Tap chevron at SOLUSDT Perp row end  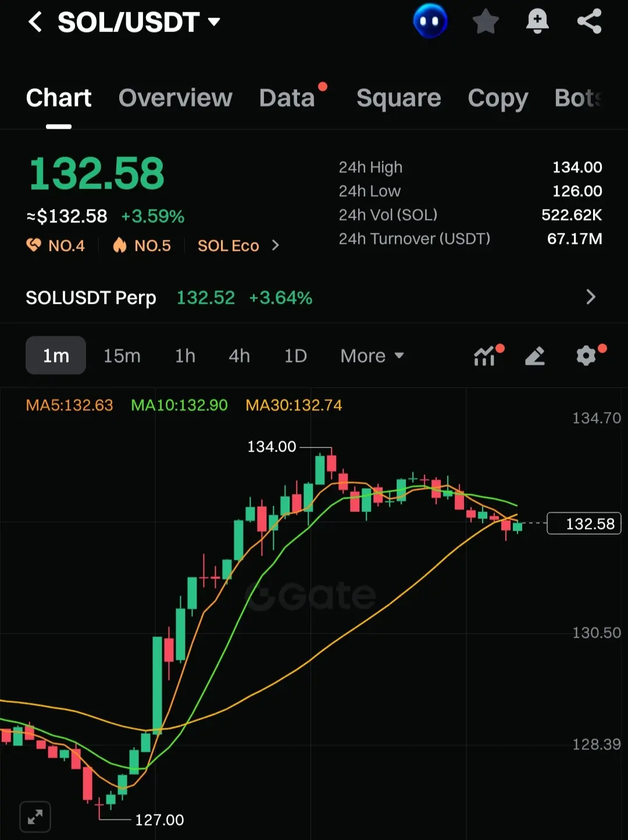coord(591,297)
